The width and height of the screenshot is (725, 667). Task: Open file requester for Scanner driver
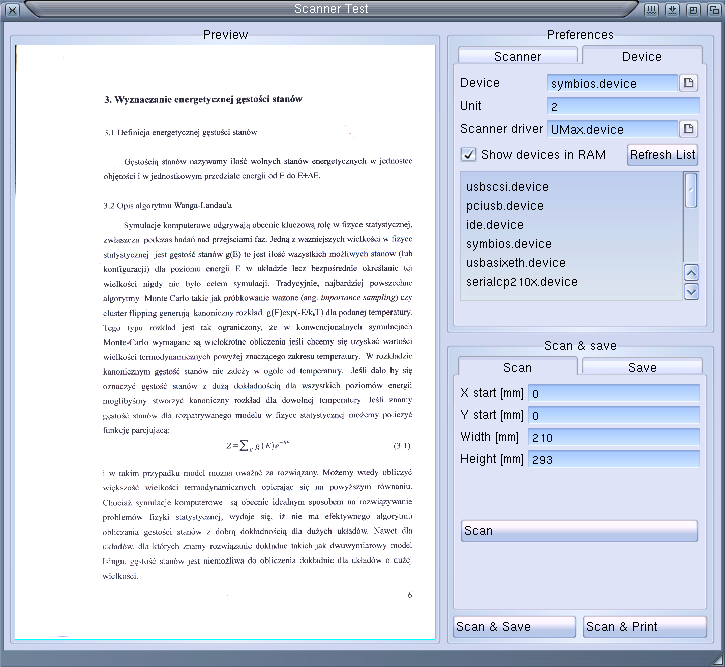[688, 129]
